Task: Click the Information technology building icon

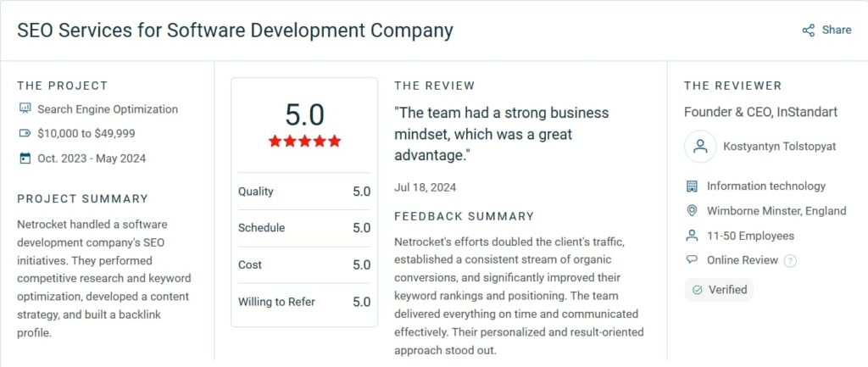Action: click(692, 186)
